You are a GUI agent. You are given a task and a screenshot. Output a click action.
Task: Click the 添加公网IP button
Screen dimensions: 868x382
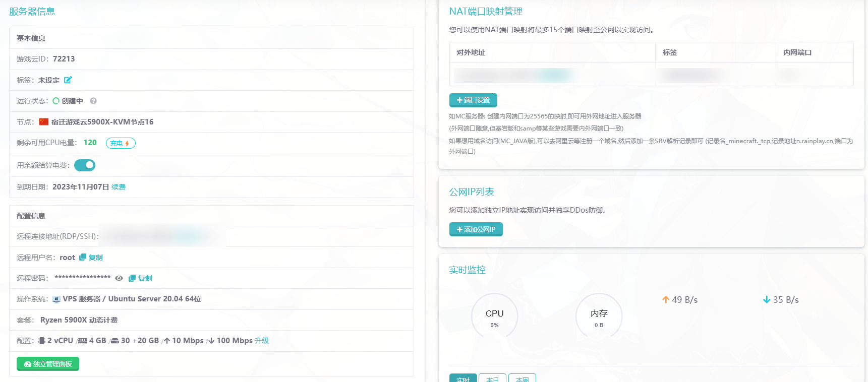pyautogui.click(x=476, y=229)
